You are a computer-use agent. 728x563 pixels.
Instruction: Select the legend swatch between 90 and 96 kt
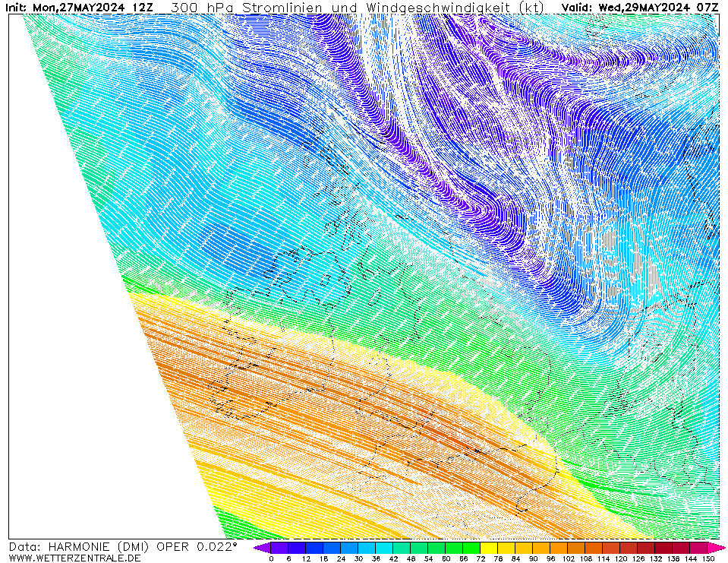[x=542, y=548]
